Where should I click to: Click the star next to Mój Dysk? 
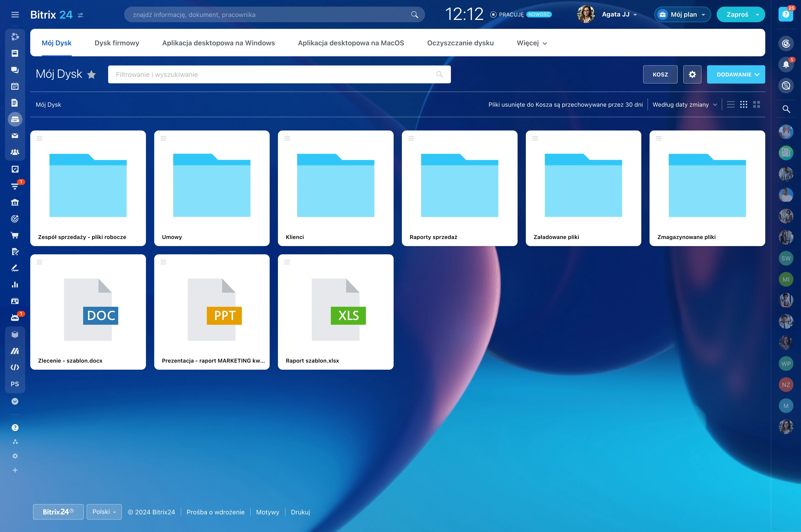click(x=91, y=74)
